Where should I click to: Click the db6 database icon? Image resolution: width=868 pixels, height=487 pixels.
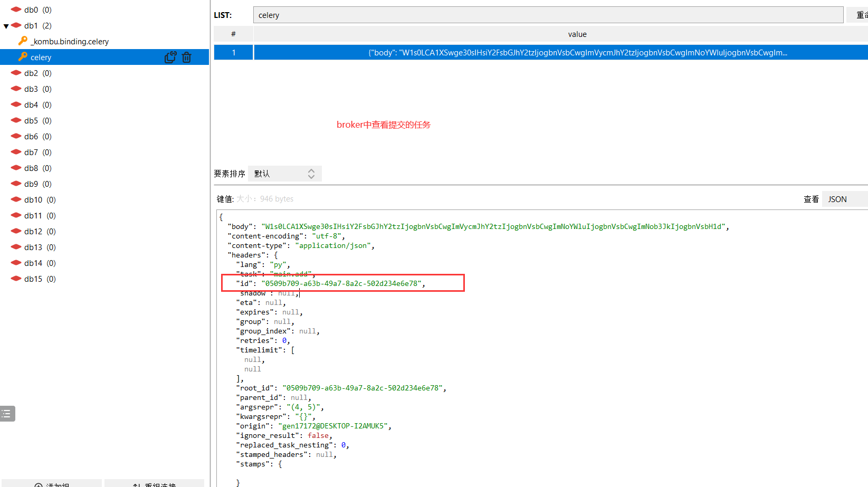pyautogui.click(x=16, y=136)
